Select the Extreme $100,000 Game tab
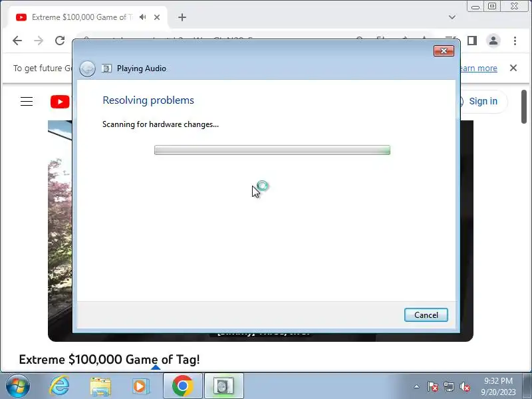The height and width of the screenshot is (399, 532). [x=82, y=17]
